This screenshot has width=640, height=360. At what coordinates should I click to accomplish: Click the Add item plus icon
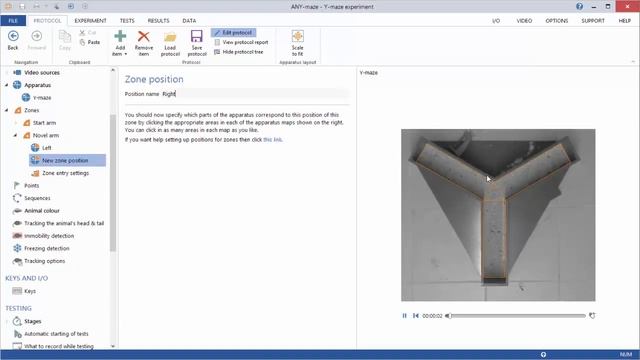coord(120,37)
